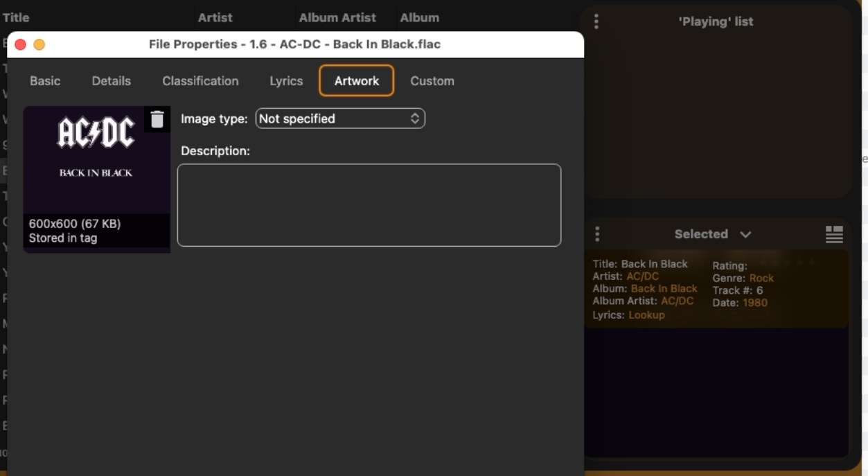Click the Back In Black album link
The height and width of the screenshot is (476, 868).
664,288
